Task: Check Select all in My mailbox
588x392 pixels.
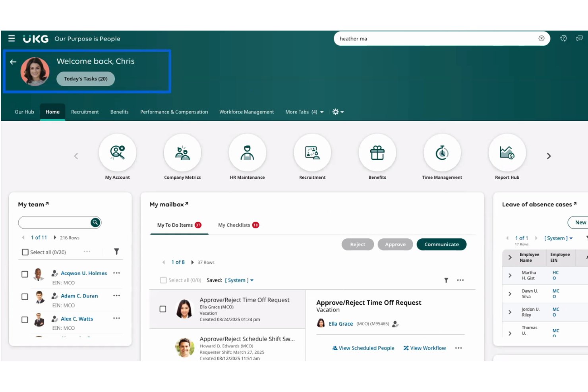Action: pos(163,280)
